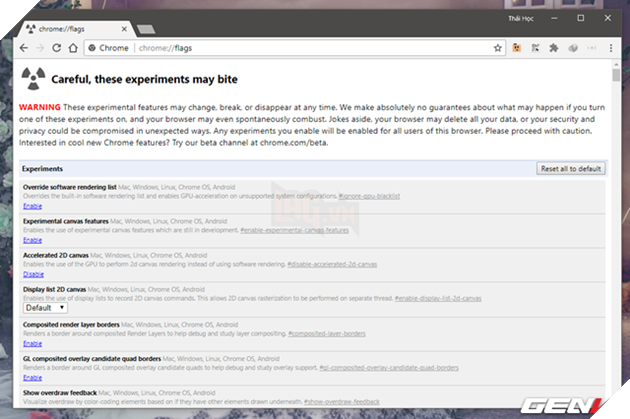Click the page vertical scrollbar thumb
The image size is (630, 419).
click(616, 75)
